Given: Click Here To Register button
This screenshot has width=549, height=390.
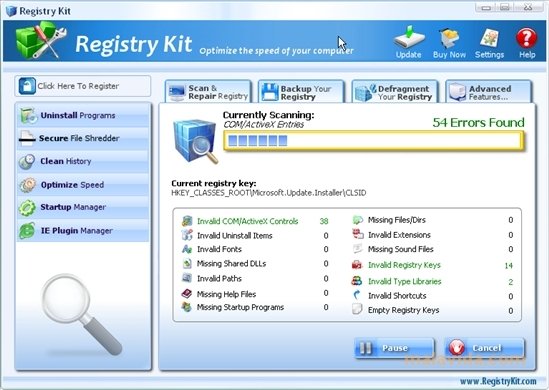Looking at the screenshot, I should pyautogui.click(x=83, y=86).
